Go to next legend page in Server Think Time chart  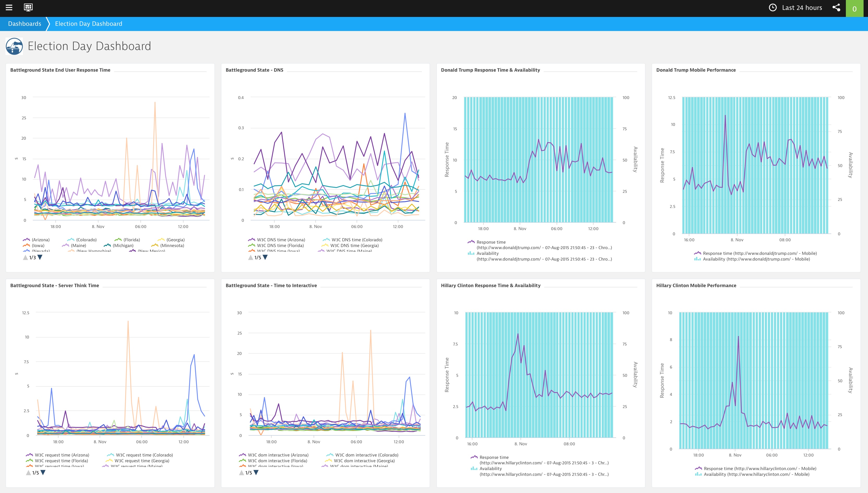pyautogui.click(x=43, y=473)
